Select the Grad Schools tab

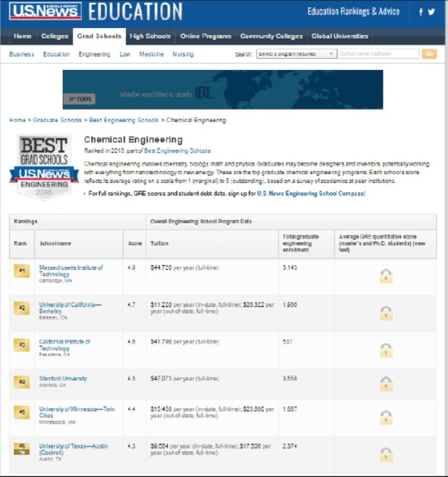[x=99, y=36]
